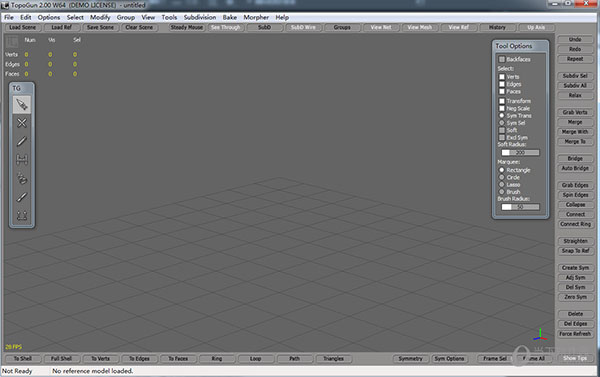This screenshot has height=377, width=600.
Task: Click the Save Scene button
Action: 100,28
